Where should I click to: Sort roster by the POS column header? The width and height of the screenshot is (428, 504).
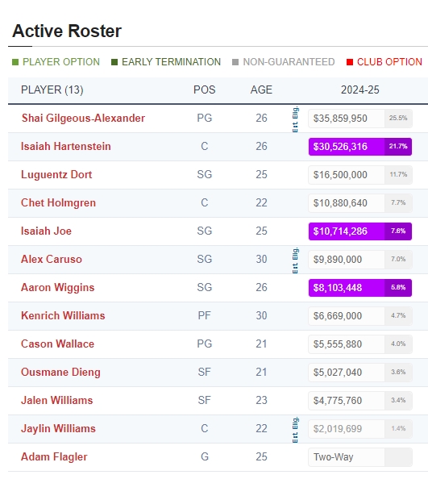tap(205, 90)
